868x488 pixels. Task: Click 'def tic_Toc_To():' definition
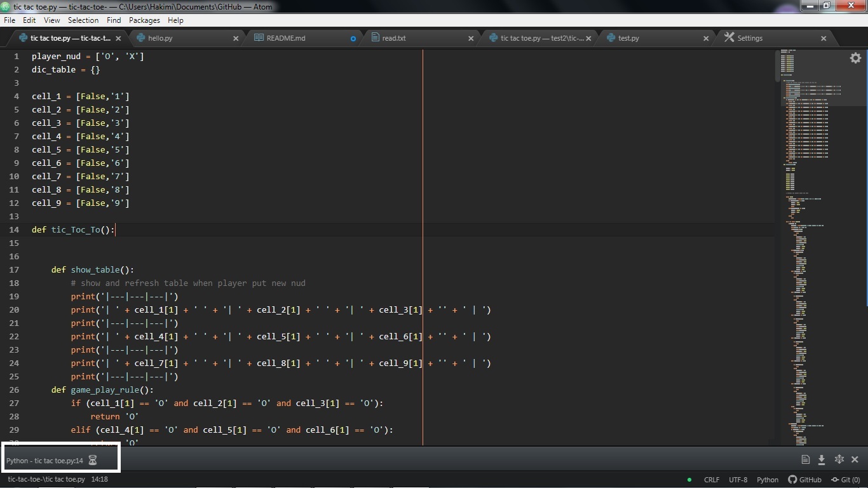click(x=73, y=230)
